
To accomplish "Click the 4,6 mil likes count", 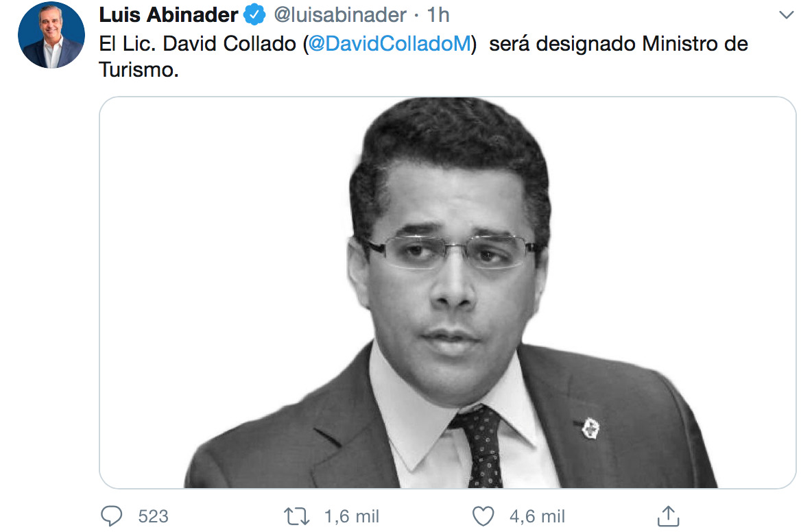I will click(537, 516).
